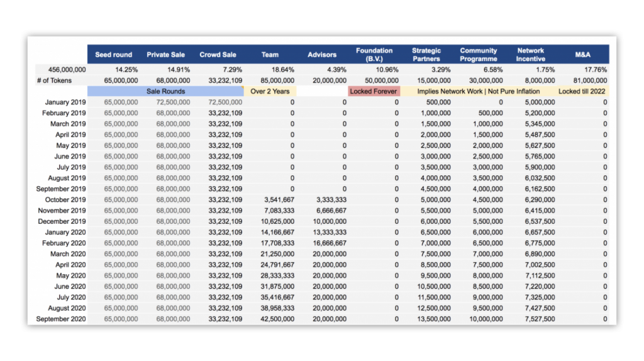Click the red 'Locked Forever' cell

click(374, 91)
